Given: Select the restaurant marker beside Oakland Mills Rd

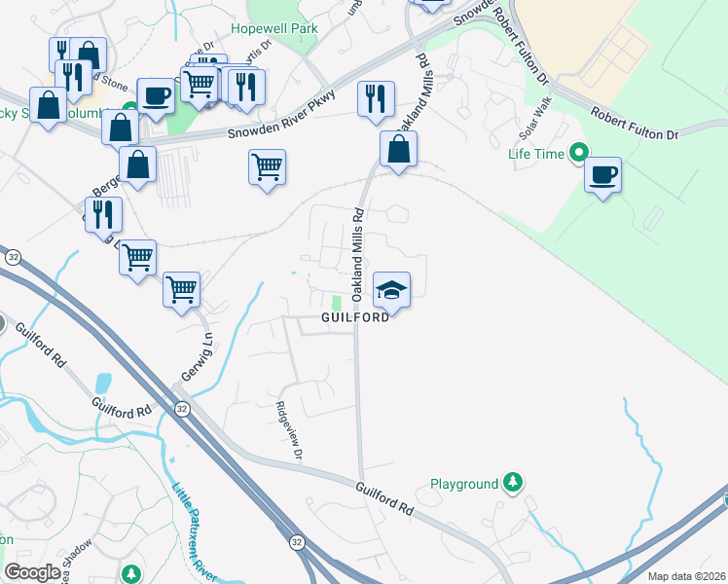Looking at the screenshot, I should tap(376, 102).
